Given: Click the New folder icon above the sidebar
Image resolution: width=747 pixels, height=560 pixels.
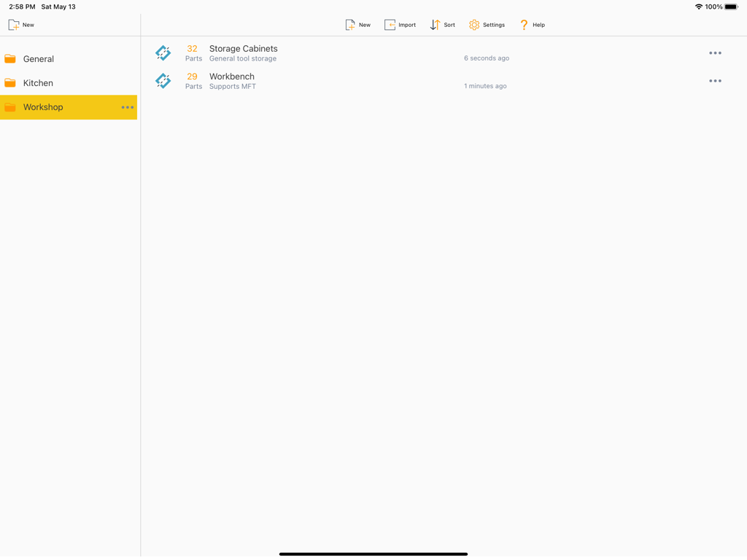Looking at the screenshot, I should (14, 24).
